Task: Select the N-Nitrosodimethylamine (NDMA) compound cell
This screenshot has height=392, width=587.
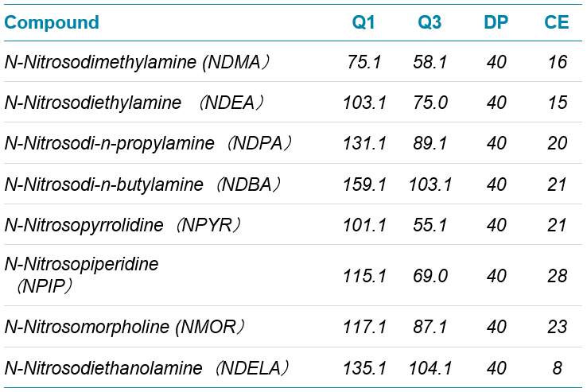Action: (x=137, y=62)
